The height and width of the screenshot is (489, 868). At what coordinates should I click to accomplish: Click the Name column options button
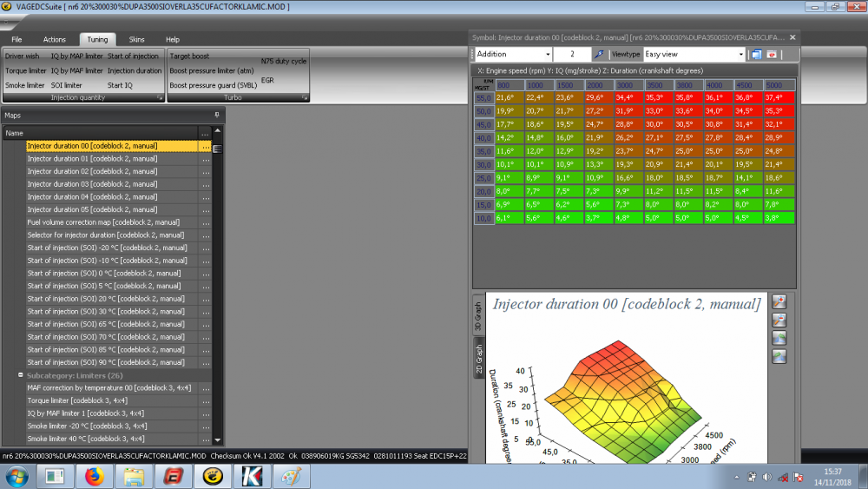(205, 133)
